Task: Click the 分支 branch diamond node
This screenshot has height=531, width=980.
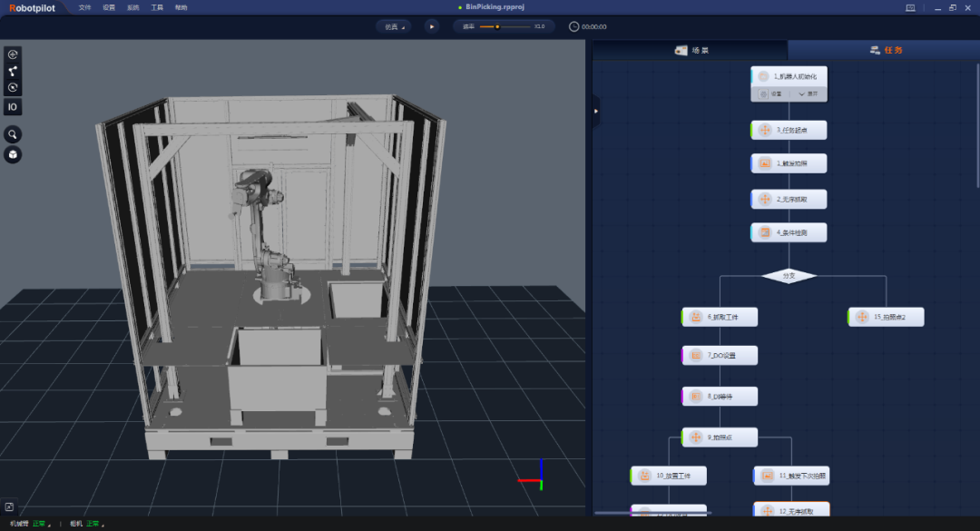Action: [789, 276]
